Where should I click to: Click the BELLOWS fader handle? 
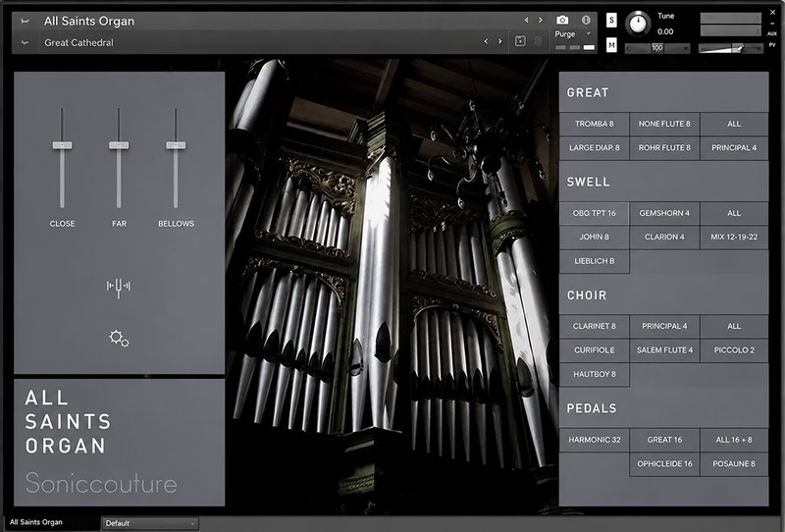(176, 145)
